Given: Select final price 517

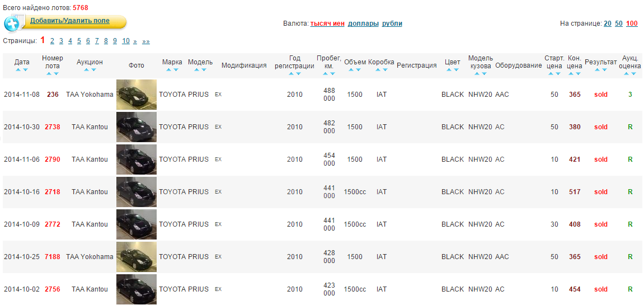Looking at the screenshot, I should point(575,192).
